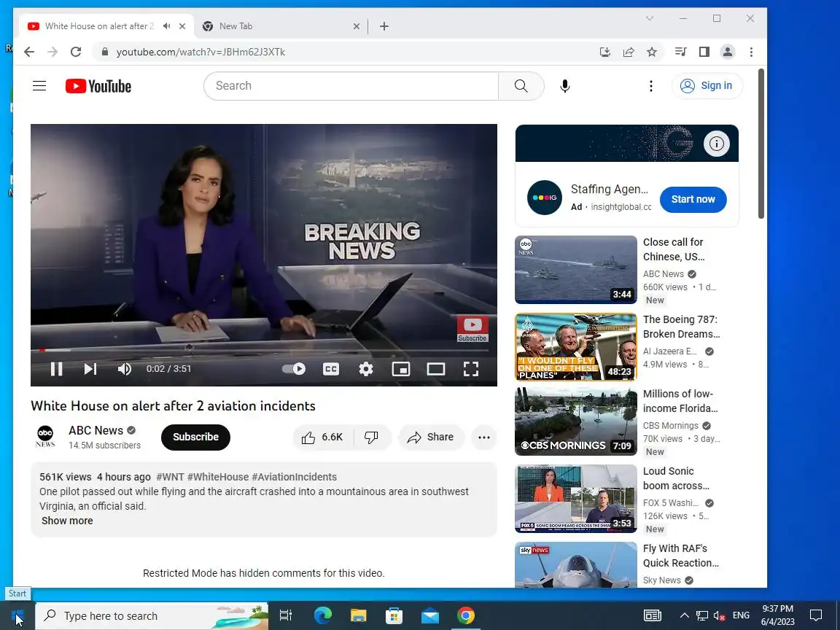
Task: Open a new tab with plus button
Action: tap(384, 26)
